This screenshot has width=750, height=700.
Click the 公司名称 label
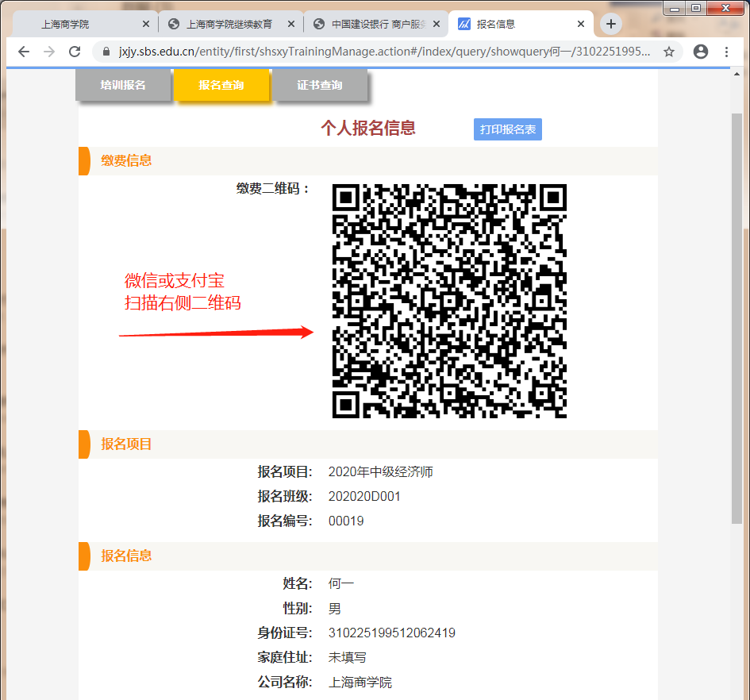coord(285,683)
